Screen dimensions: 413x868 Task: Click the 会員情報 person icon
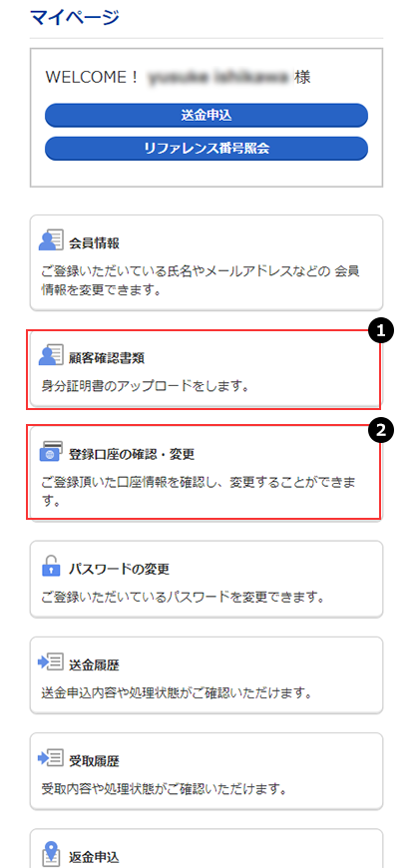point(52,240)
